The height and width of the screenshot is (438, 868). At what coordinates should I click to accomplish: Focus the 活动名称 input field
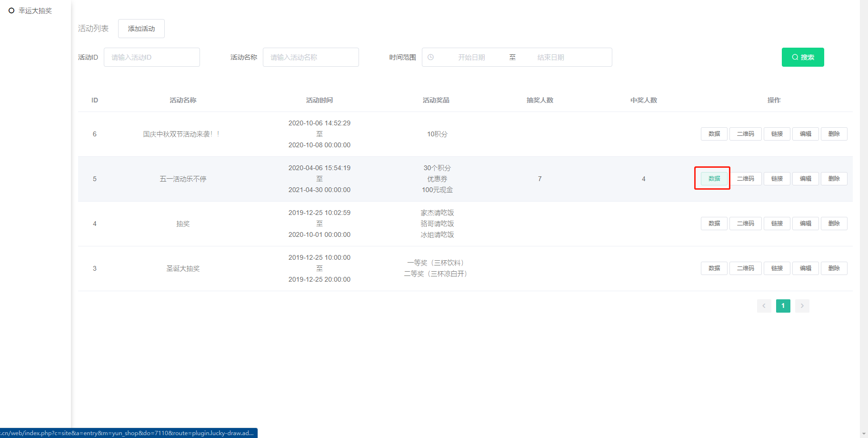tap(311, 57)
